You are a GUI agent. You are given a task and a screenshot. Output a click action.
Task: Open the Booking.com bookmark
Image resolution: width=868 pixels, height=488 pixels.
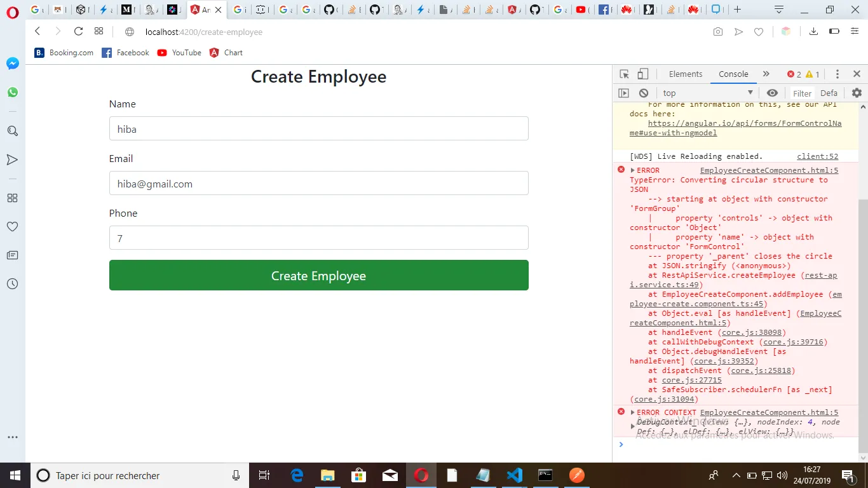coord(64,53)
